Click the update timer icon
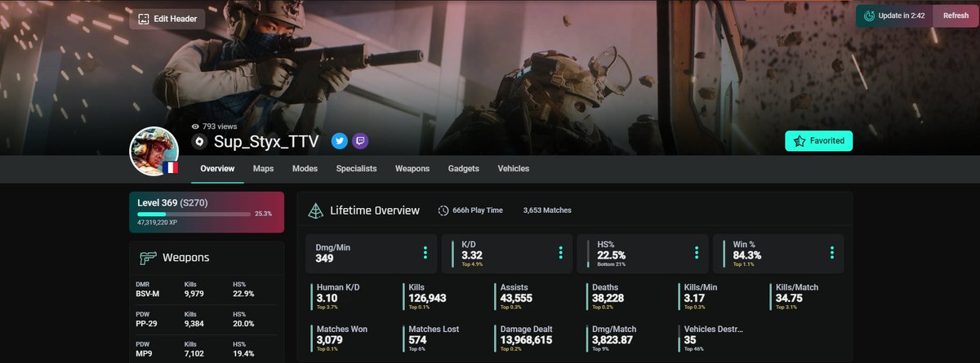This screenshot has width=980, height=363. (x=869, y=15)
